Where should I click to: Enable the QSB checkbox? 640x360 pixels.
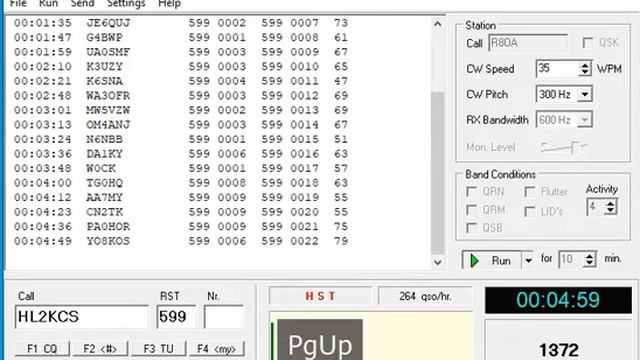point(471,228)
